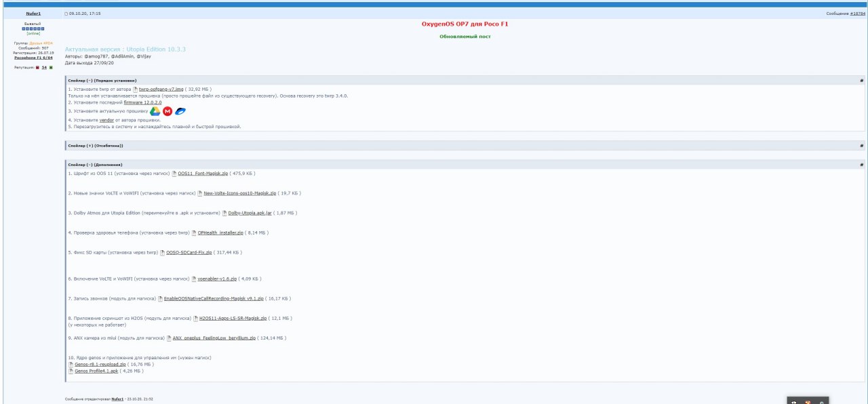Click the Бывалый user rank pips
868x404 pixels.
pyautogui.click(x=33, y=28)
